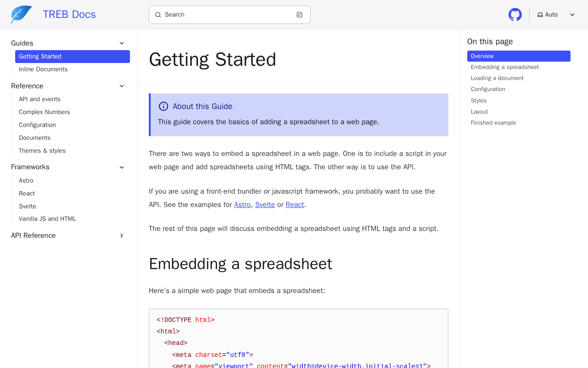The width and height of the screenshot is (588, 368).
Task: Expand the API Reference section
Action: pyautogui.click(x=122, y=236)
